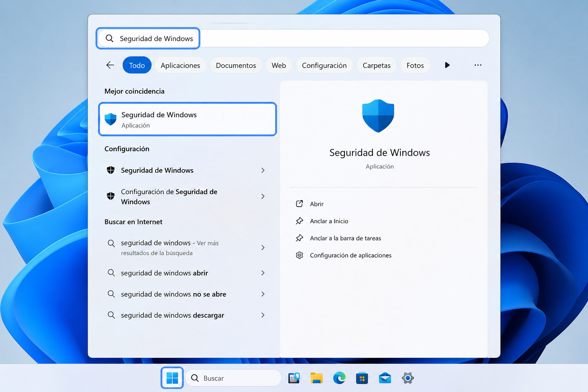
Task: Choose the Carpetas filter
Action: (x=377, y=65)
